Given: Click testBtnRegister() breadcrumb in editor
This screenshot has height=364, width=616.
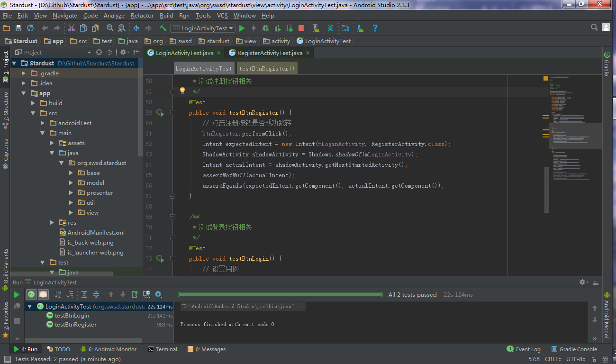Looking at the screenshot, I should [267, 69].
